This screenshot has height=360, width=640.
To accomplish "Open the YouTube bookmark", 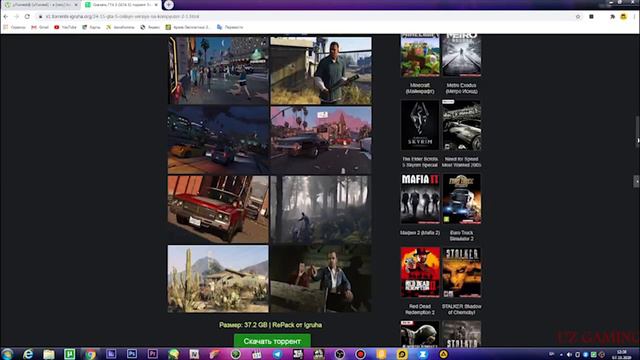I will pos(65,27).
